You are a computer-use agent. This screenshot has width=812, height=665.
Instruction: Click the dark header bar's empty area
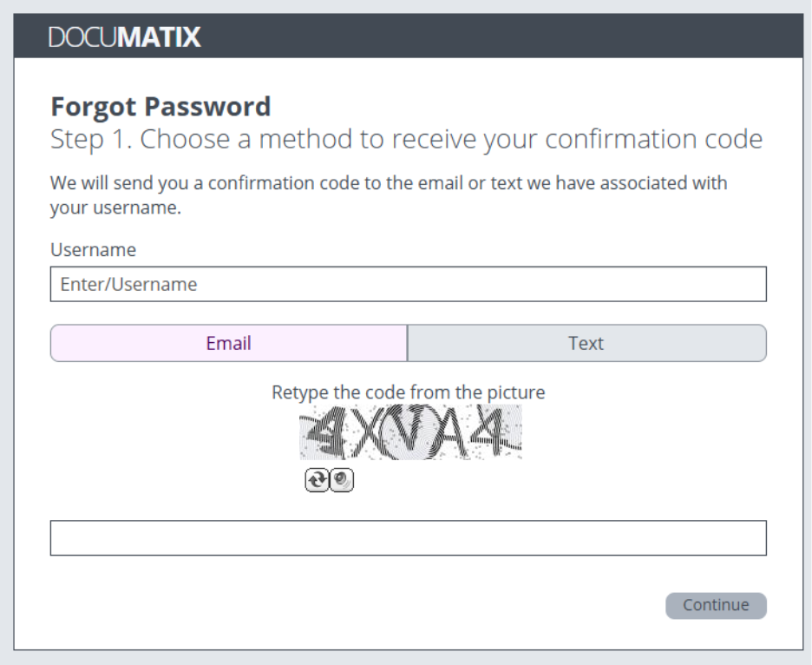tap(521, 37)
